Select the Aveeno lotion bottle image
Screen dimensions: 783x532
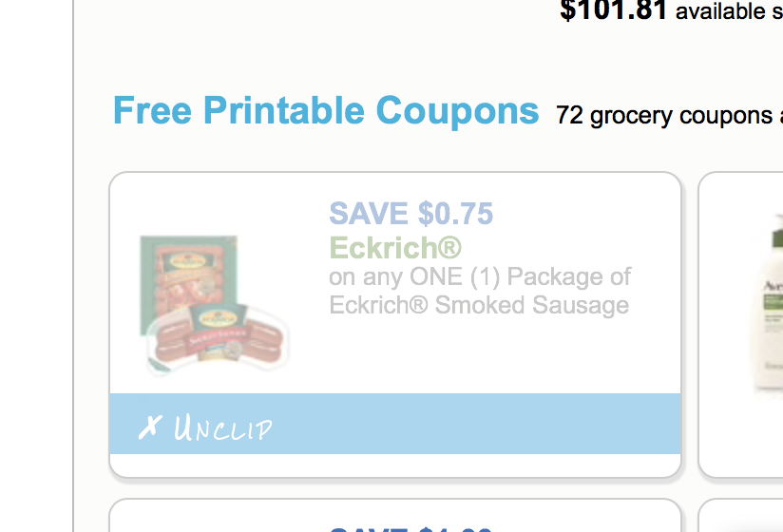(766, 304)
